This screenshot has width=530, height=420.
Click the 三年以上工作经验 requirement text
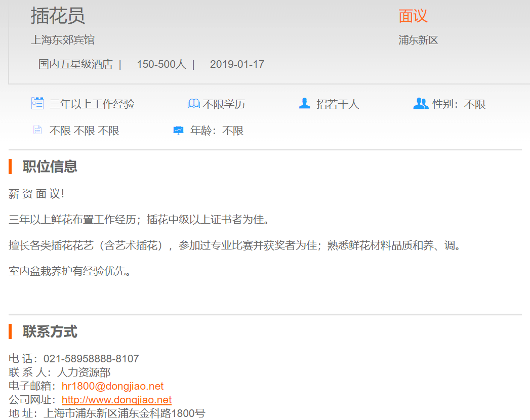pos(92,104)
